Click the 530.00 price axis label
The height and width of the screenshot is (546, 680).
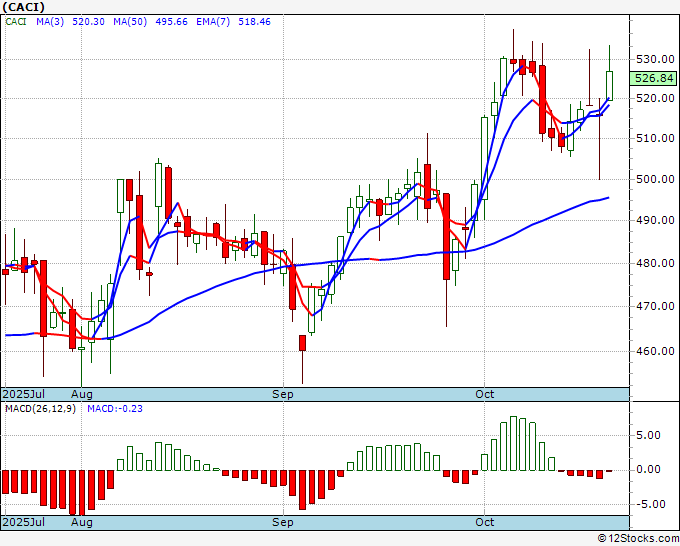point(655,59)
